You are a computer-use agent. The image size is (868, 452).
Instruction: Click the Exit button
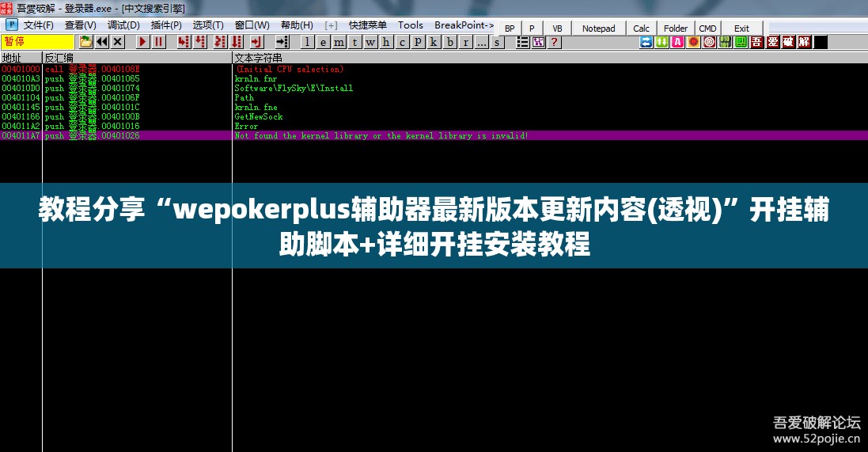(741, 28)
